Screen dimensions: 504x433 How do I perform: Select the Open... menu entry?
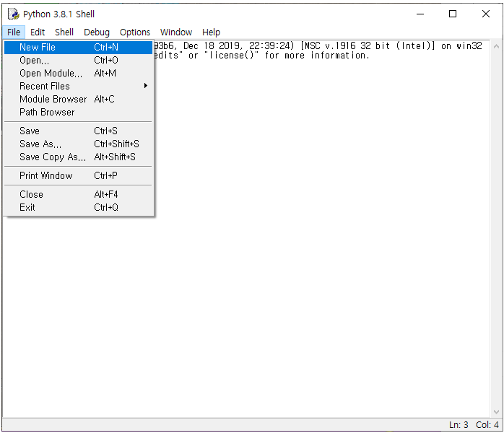(x=78, y=60)
